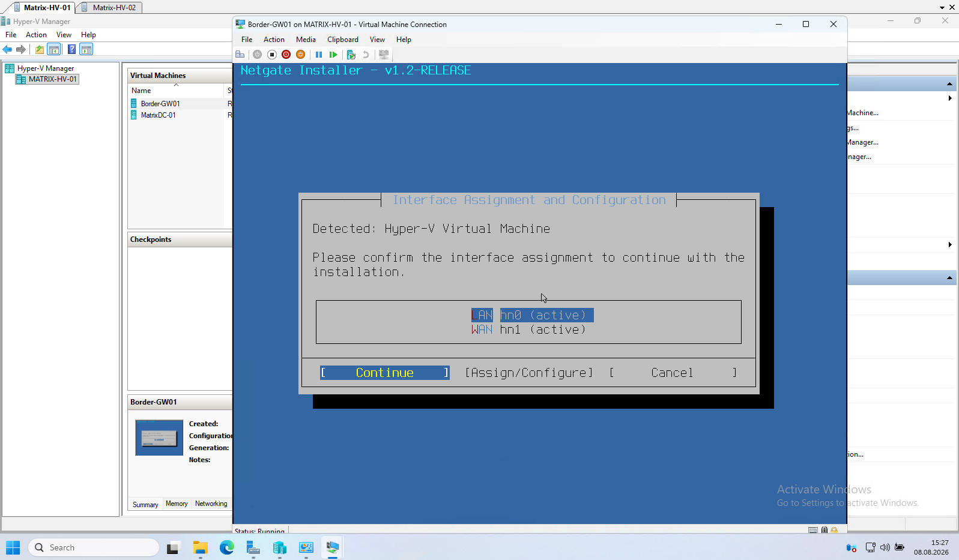Open File Explorer from the taskbar
Image resolution: width=959 pixels, height=560 pixels.
(200, 547)
